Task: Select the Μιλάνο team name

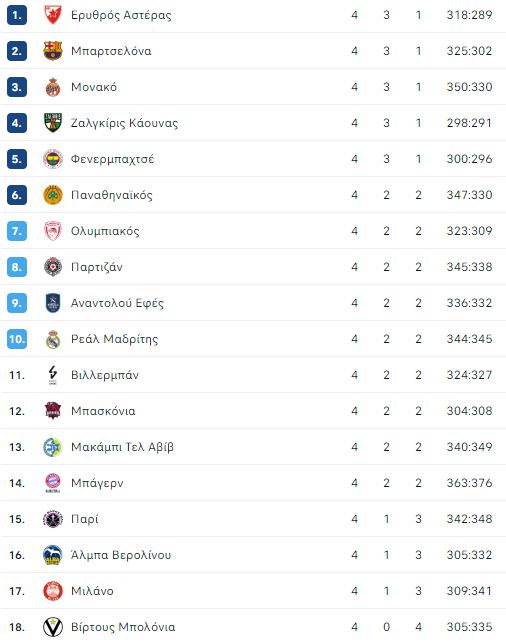Action: 92,591
